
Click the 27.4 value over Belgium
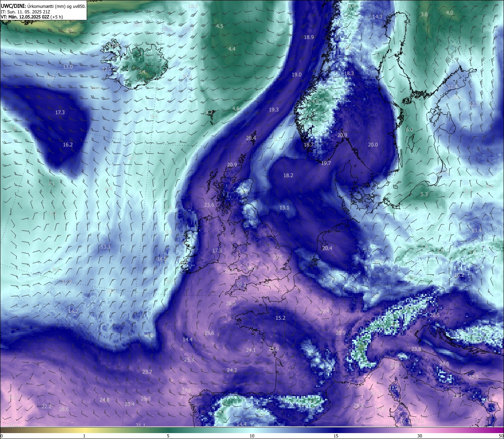click(324, 311)
